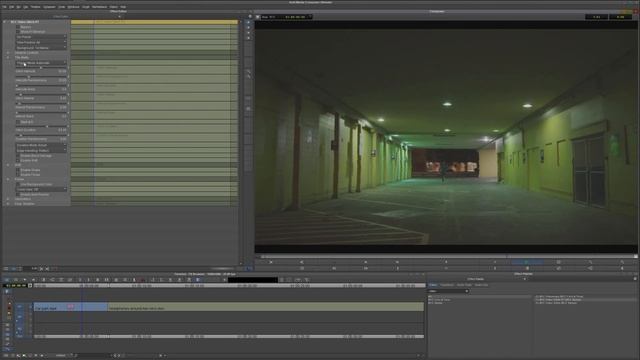
Task: Open the Edit menu
Action: click(11, 7)
